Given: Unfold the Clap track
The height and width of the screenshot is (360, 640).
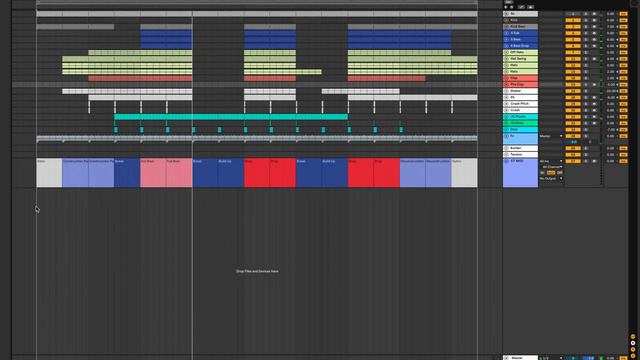Looking at the screenshot, I should pos(507,78).
